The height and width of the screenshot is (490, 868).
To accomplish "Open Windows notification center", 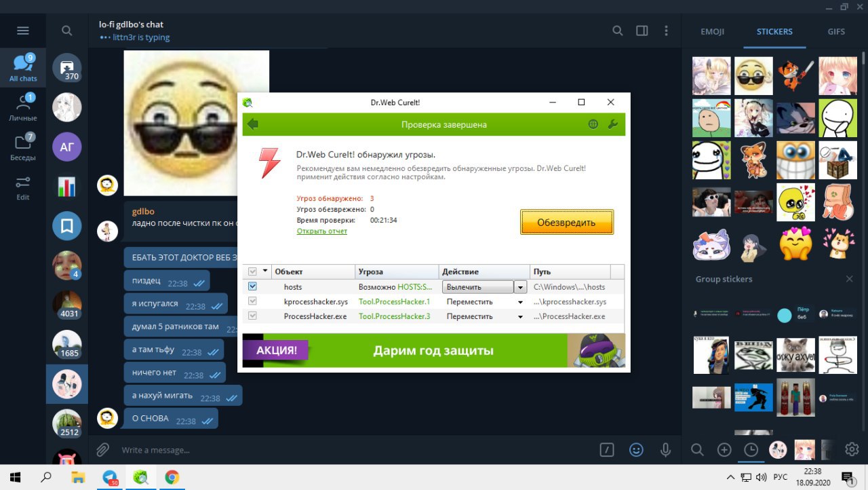I will 847,477.
